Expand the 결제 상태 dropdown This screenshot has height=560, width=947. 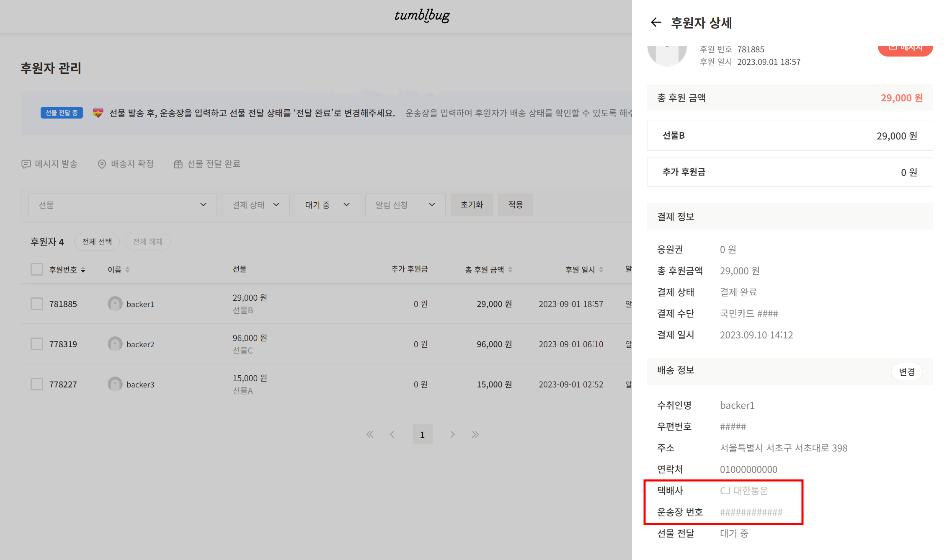[x=255, y=205]
